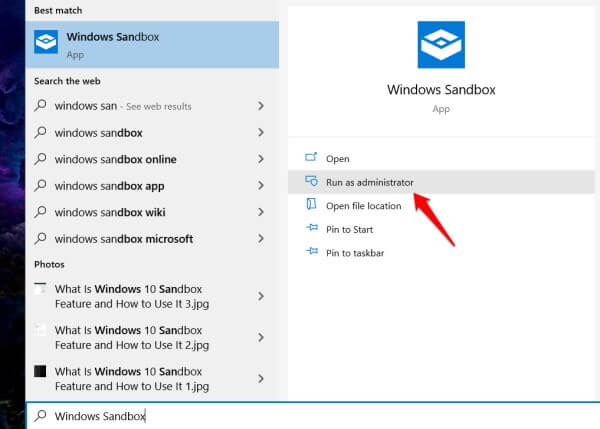The width and height of the screenshot is (600, 429).
Task: Select Run as administrator
Action: 441,182
